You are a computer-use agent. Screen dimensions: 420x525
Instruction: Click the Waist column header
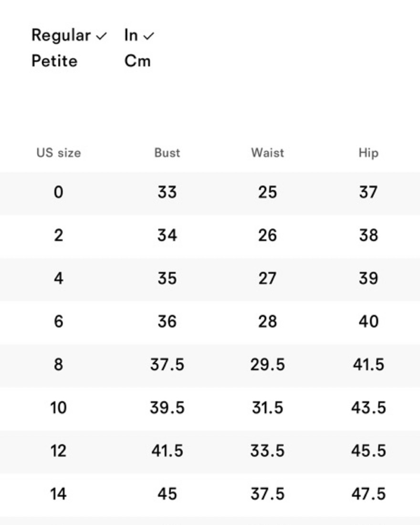pos(268,153)
